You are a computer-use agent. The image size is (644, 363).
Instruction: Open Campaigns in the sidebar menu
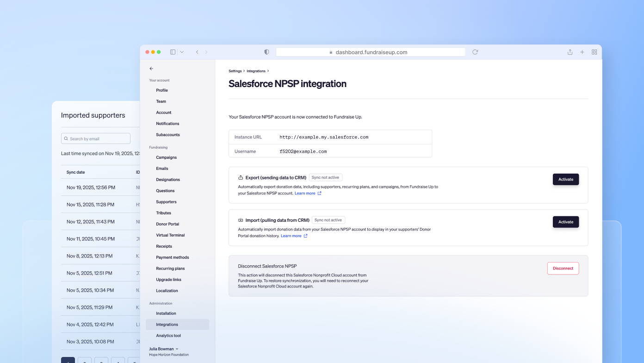click(166, 157)
